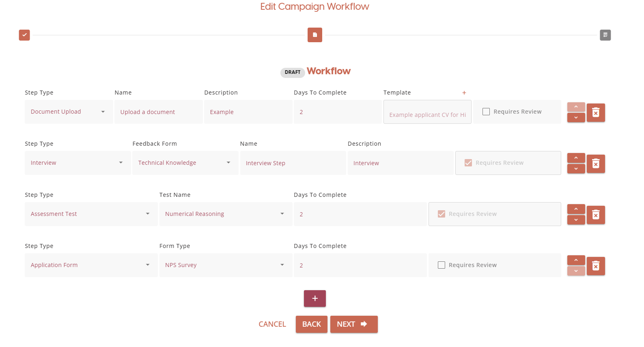The height and width of the screenshot is (347, 644).
Task: Toggle Requires Review on Interview step
Action: [468, 163]
